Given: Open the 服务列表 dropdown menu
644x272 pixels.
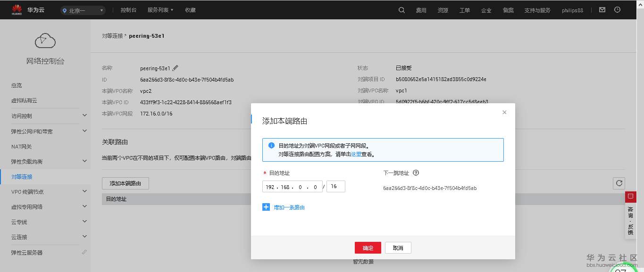Looking at the screenshot, I should point(160,10).
